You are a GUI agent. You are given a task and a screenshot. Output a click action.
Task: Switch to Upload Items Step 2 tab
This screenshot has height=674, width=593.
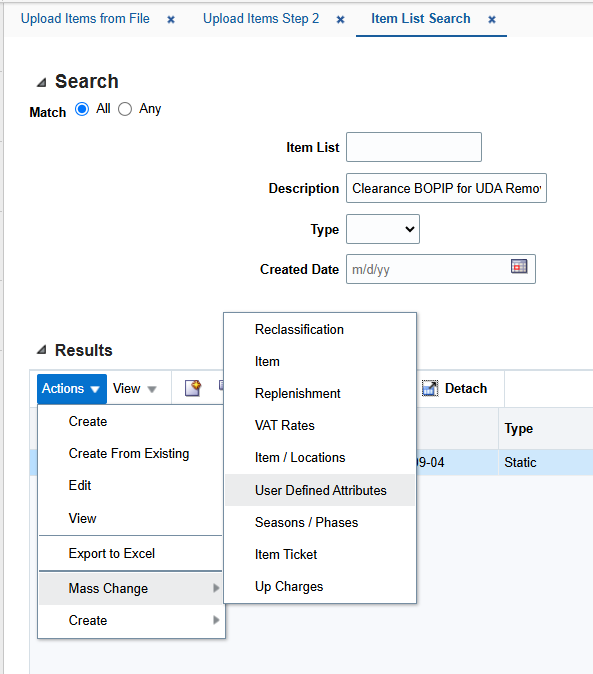pyautogui.click(x=261, y=19)
